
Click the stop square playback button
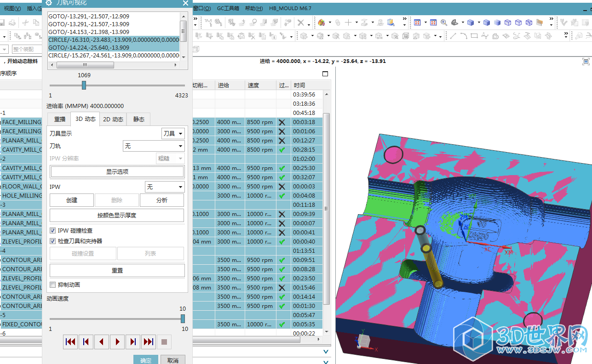coord(164,341)
